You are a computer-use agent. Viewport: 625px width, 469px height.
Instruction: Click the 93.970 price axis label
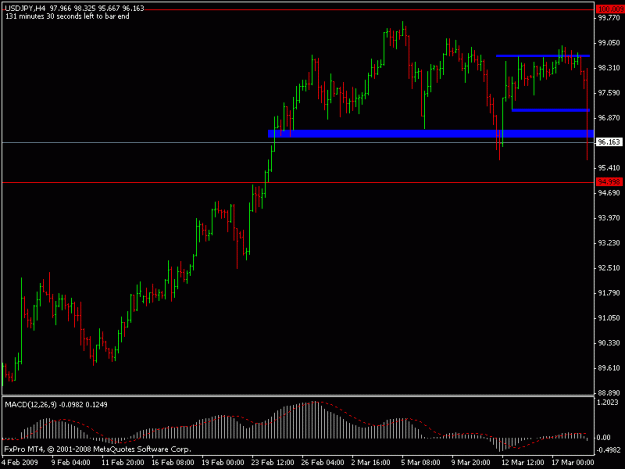609,218
